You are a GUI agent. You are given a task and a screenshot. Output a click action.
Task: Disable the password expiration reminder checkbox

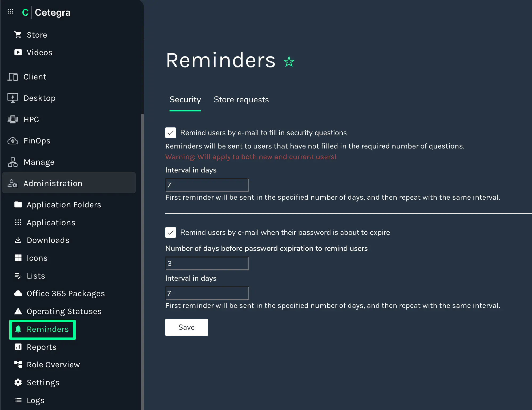point(171,232)
